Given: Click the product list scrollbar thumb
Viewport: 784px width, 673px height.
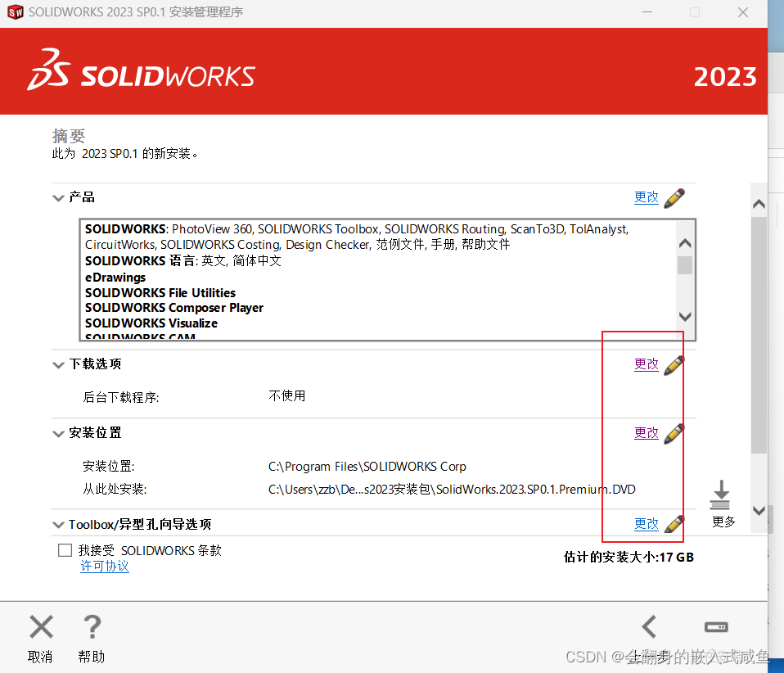Looking at the screenshot, I should click(x=685, y=265).
